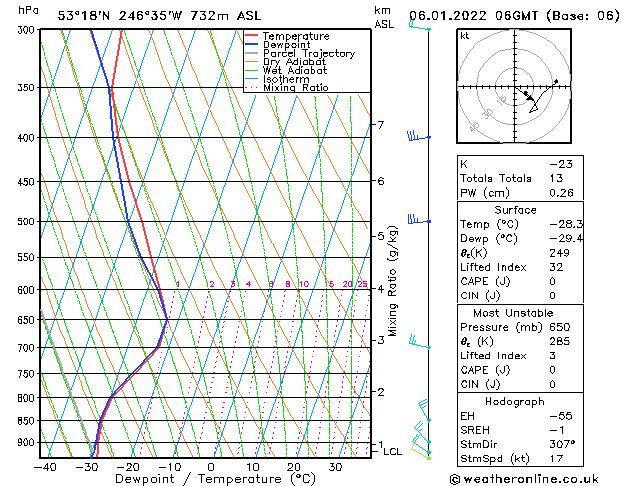Click the hodograph wind plot
The width and height of the screenshot is (629, 486).
point(514,86)
